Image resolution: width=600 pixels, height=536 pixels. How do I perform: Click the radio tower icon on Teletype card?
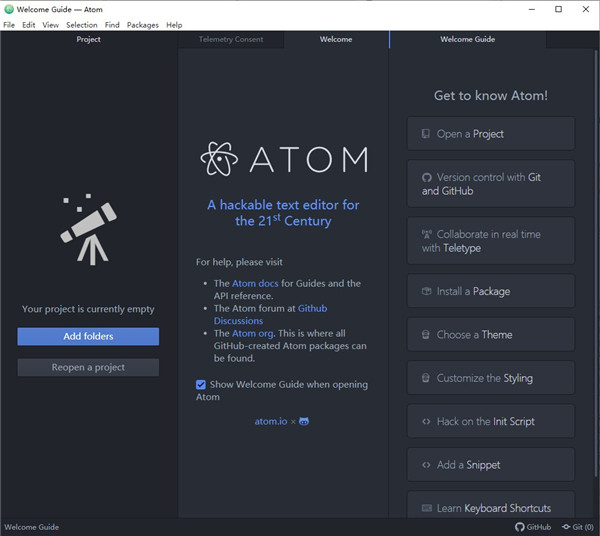pos(427,234)
